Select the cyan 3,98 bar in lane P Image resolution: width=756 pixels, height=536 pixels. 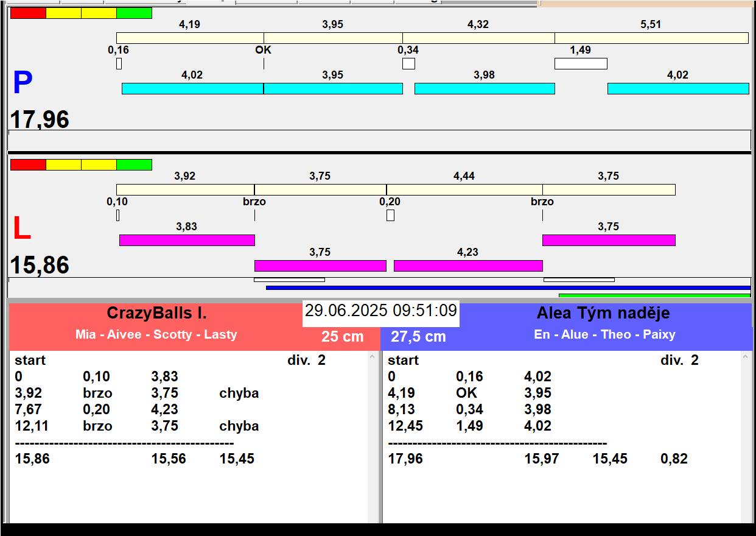(485, 88)
